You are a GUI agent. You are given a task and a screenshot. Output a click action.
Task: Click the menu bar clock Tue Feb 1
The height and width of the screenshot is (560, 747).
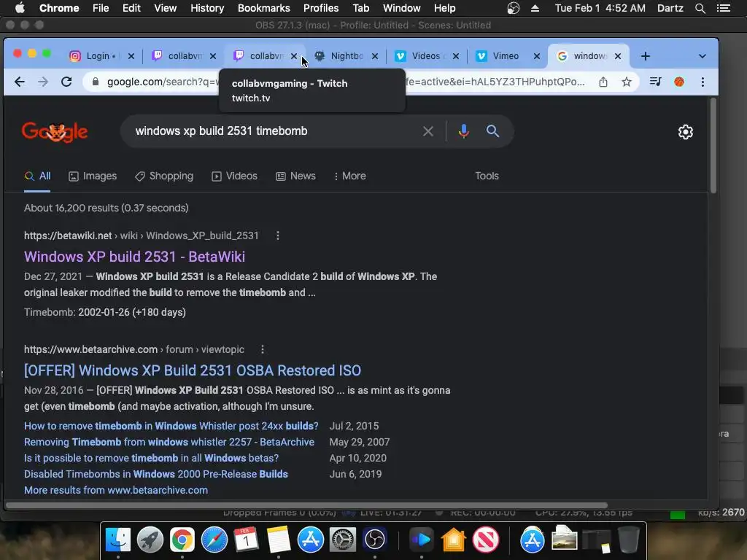click(x=600, y=8)
